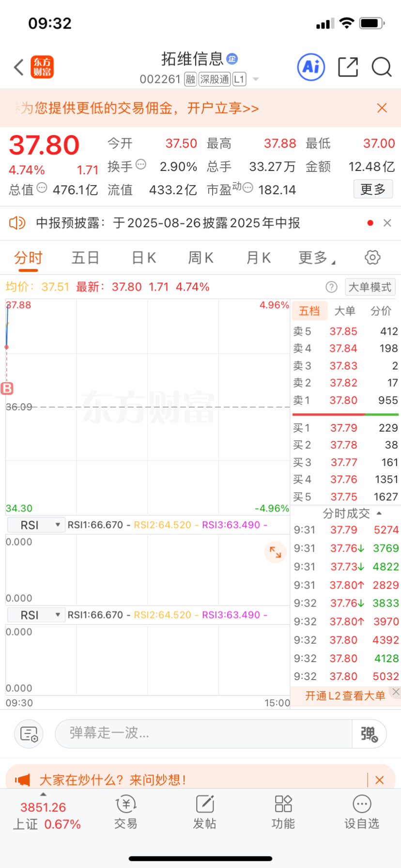Select the 大单 tab

(345, 311)
